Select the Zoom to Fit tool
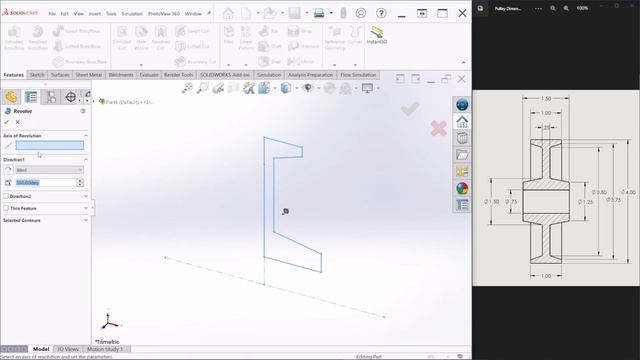Screen dimensions: 640x360 pos(187,88)
